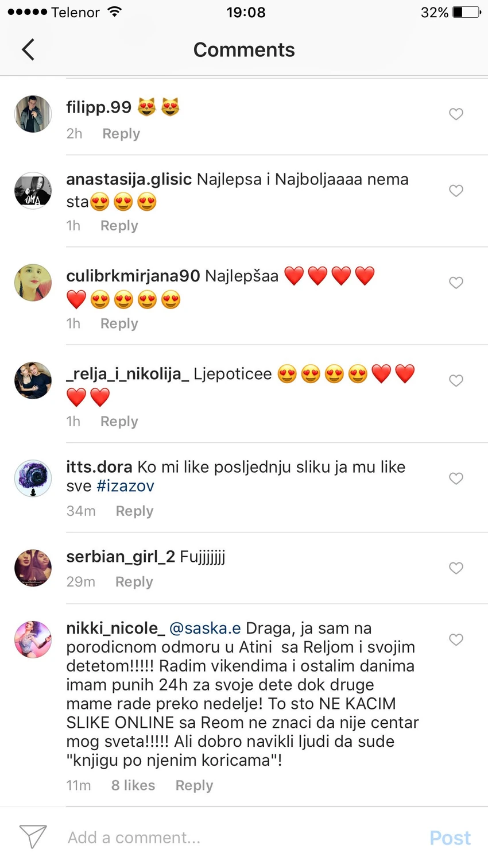
Task: Open nikki_nicole_ avatar thumbnail
Action: 33,639
